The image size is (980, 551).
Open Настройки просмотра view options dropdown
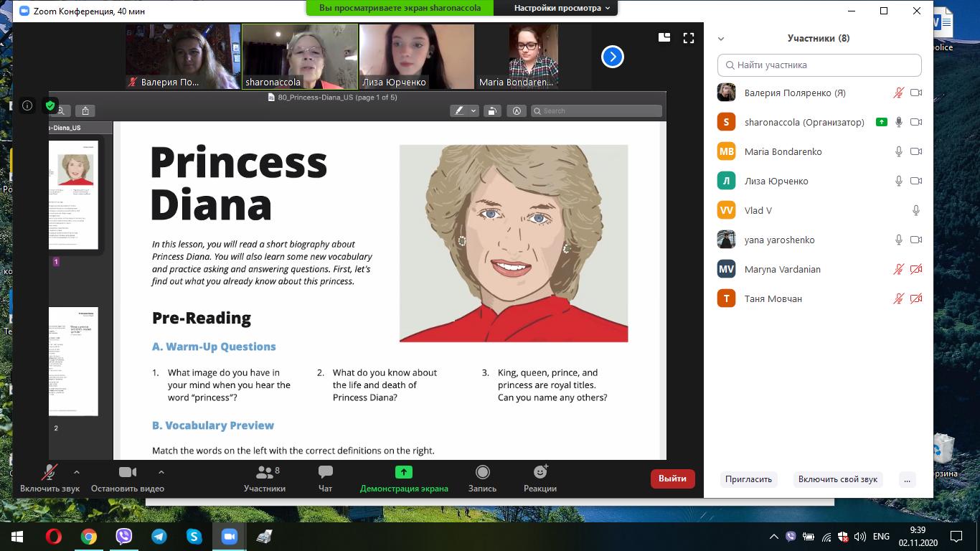(x=562, y=8)
